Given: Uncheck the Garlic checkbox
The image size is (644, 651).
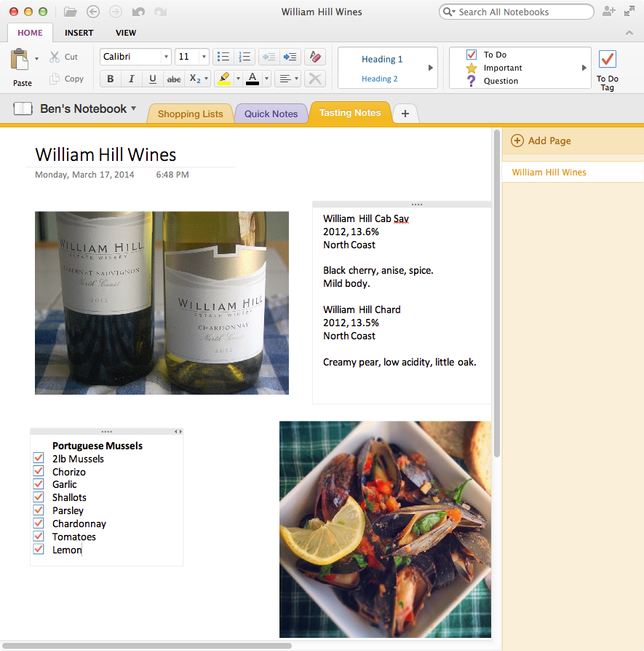Looking at the screenshot, I should click(38, 484).
